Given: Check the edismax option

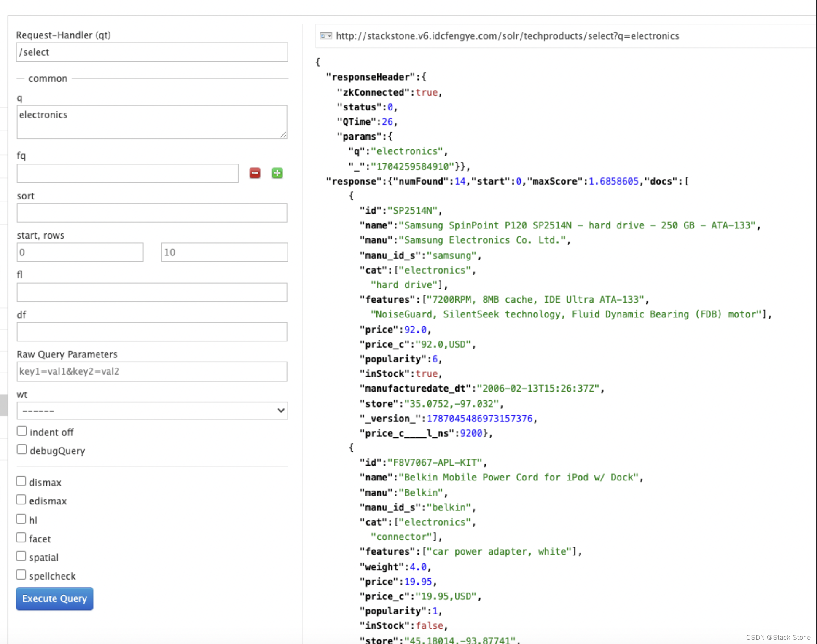Looking at the screenshot, I should click(21, 500).
